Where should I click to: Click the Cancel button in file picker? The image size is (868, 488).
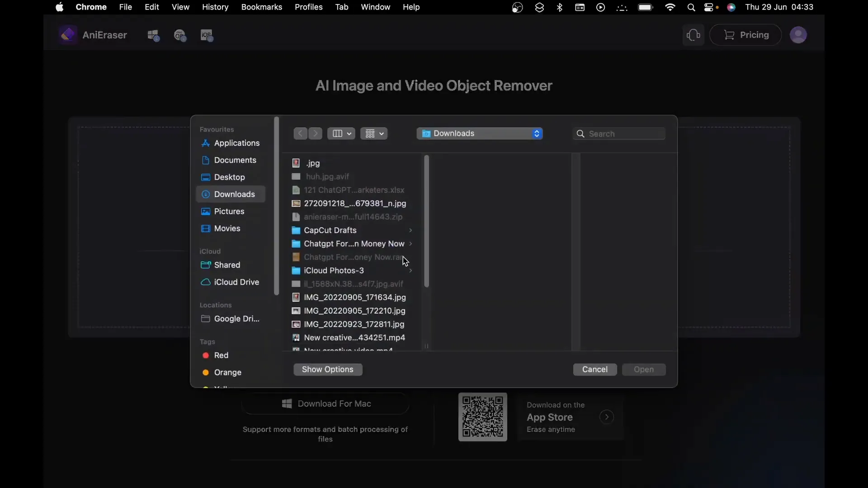595,369
